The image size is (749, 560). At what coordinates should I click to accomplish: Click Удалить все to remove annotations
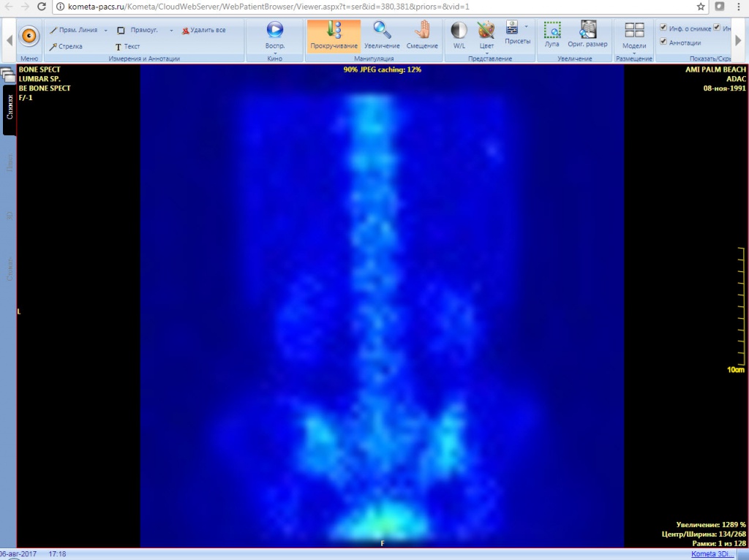pos(204,31)
